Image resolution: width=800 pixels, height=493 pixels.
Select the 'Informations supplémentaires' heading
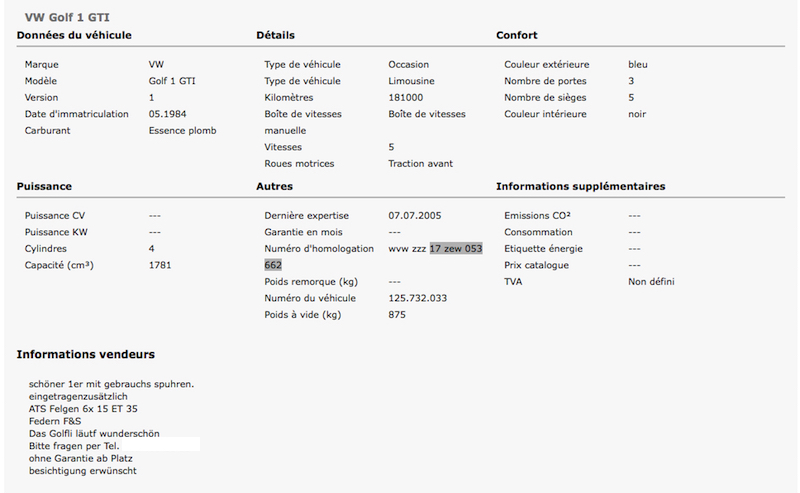pos(581,186)
